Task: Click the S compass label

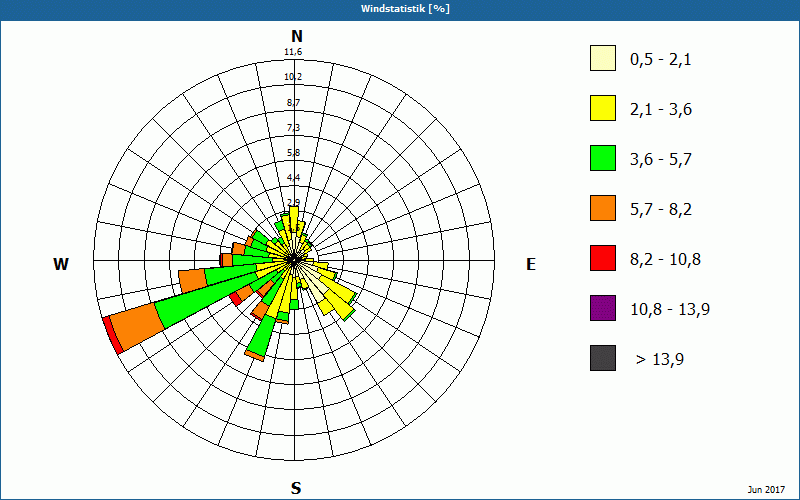Action: pos(296,488)
